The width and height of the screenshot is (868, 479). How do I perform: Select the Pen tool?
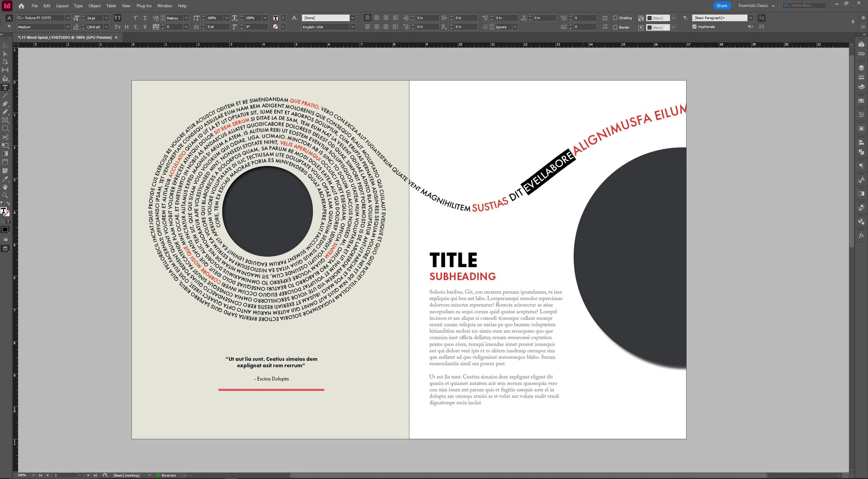click(5, 104)
